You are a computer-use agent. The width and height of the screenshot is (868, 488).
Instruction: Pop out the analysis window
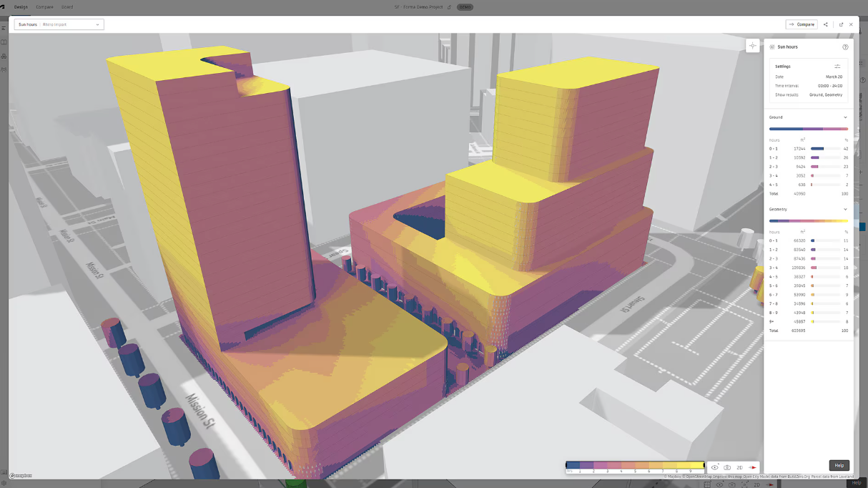tap(841, 24)
